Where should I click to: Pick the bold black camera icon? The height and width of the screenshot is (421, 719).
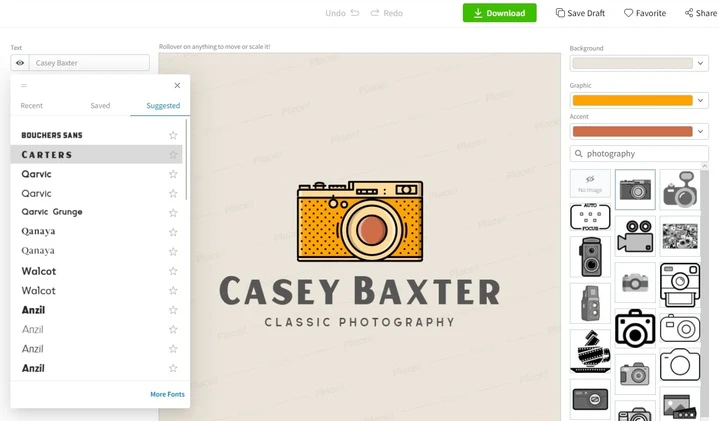pyautogui.click(x=635, y=328)
